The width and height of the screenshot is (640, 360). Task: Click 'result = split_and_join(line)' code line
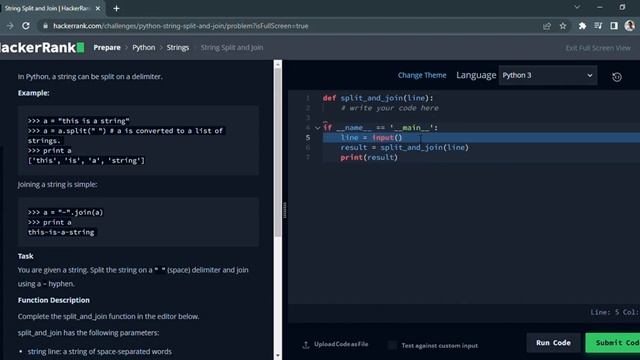pyautogui.click(x=404, y=147)
